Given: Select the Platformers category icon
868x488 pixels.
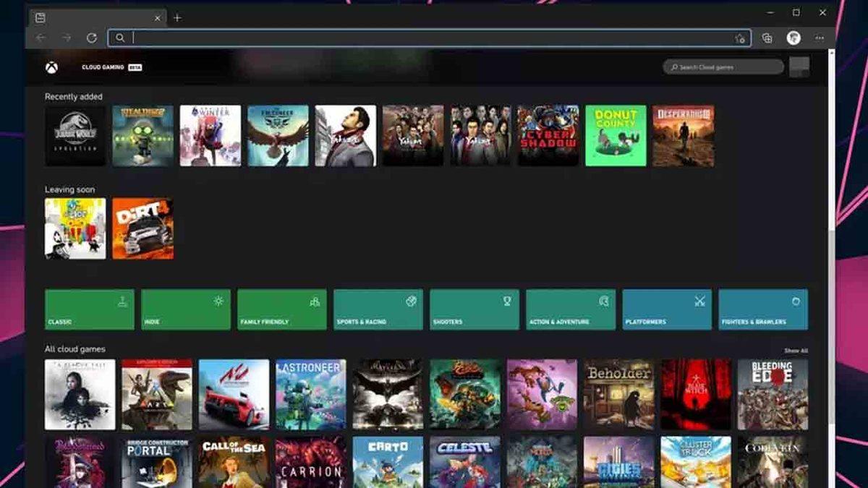Looking at the screenshot, I should [701, 299].
